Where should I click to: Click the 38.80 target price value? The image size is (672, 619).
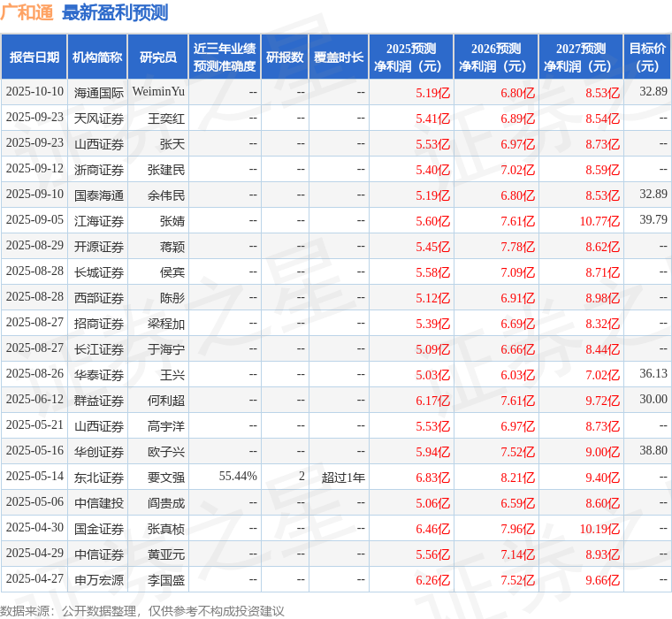click(653, 450)
